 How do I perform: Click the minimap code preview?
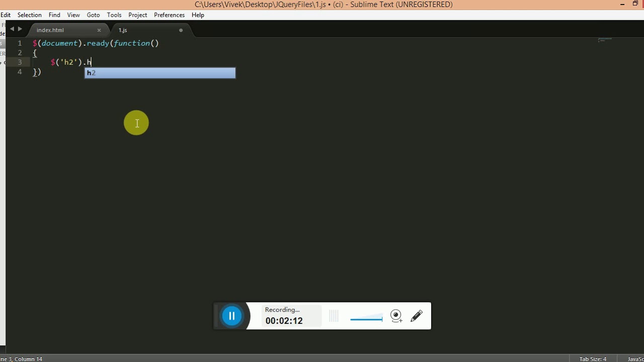[605, 40]
